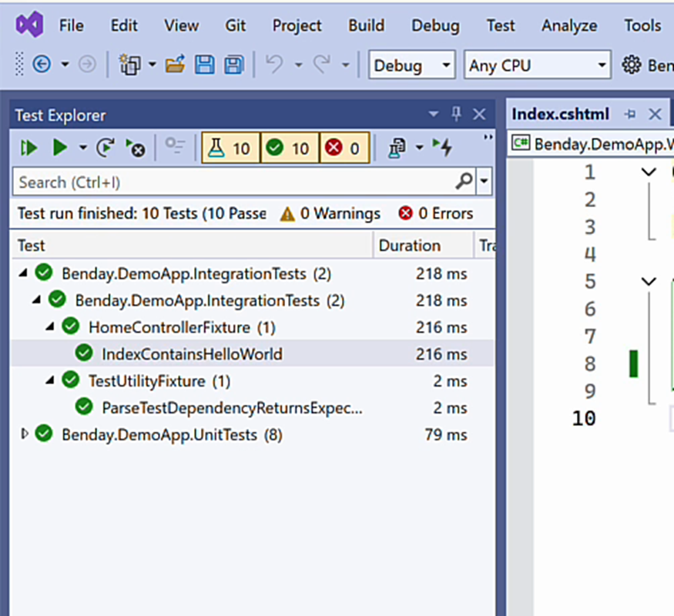Viewport: 674px width, 616px height.
Task: Click the Redo icon
Action: (321, 65)
